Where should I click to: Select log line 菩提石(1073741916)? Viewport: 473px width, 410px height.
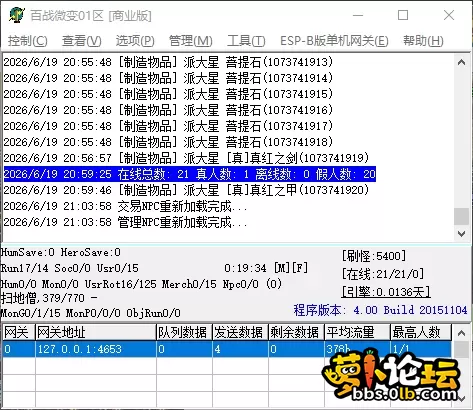point(168,110)
